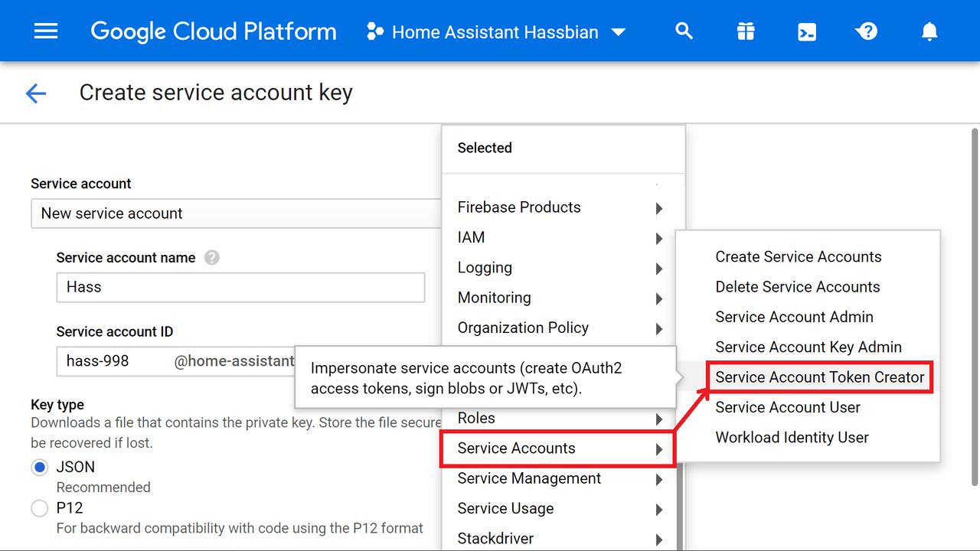Click the search magnifier icon
980x551 pixels.
(x=684, y=31)
